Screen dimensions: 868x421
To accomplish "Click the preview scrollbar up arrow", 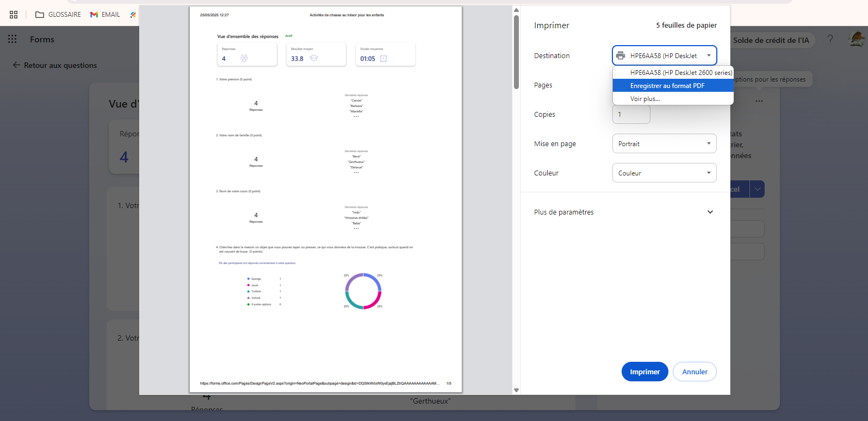I will tap(516, 10).
